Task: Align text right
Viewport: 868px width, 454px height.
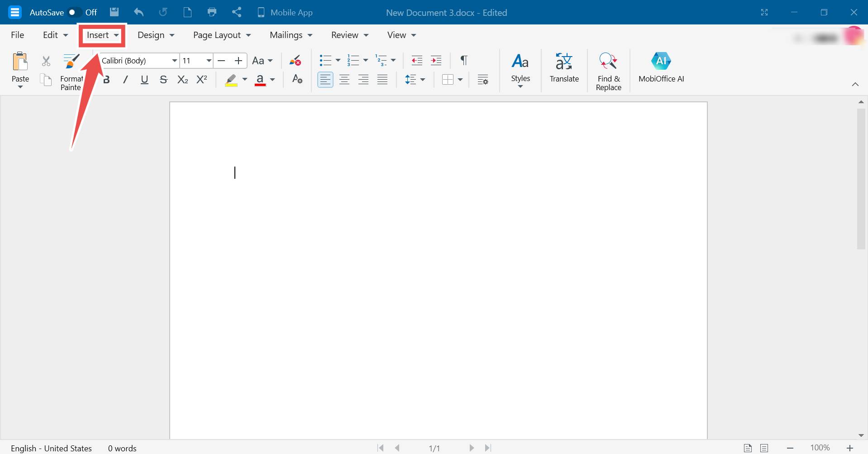Action: click(x=363, y=80)
